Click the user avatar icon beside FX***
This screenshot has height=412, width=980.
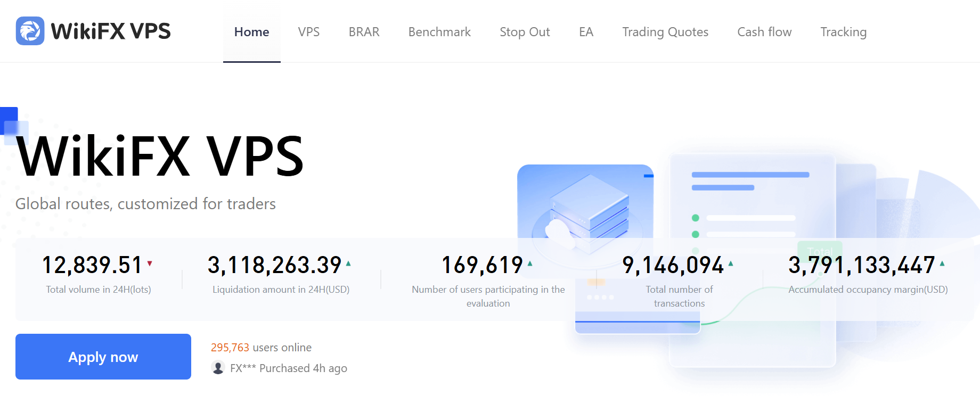coord(218,367)
